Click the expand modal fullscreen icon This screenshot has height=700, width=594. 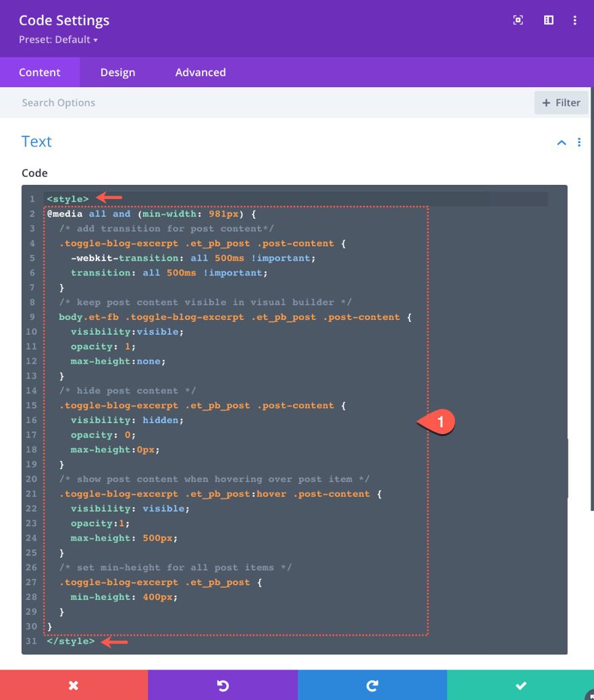click(x=518, y=20)
